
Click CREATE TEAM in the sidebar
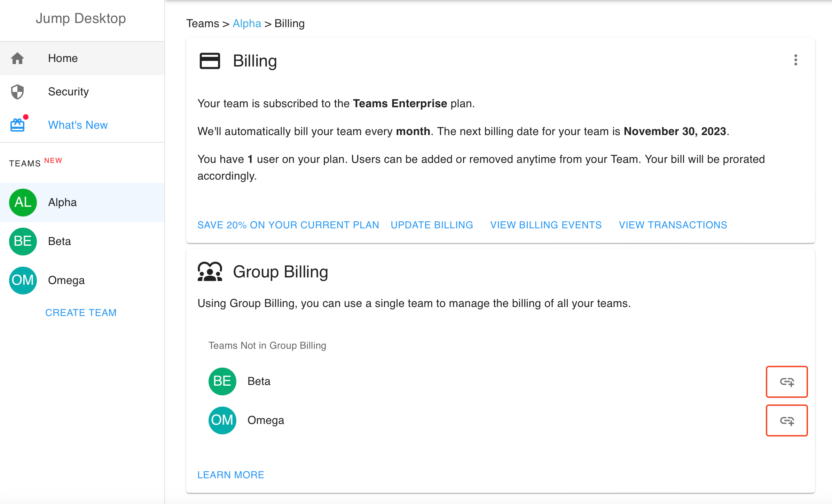(x=81, y=312)
